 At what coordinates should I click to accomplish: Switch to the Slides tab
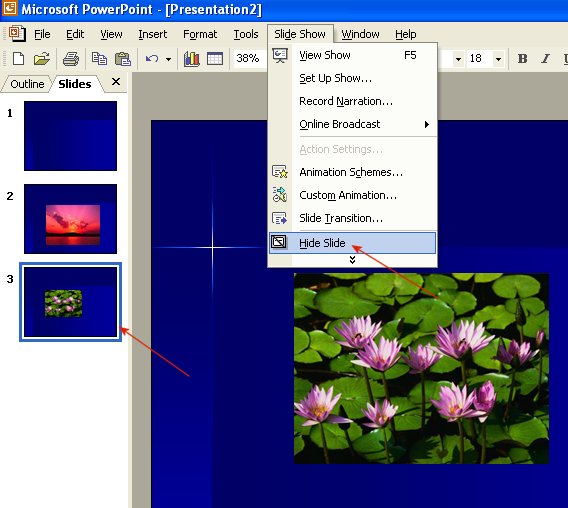pos(75,84)
